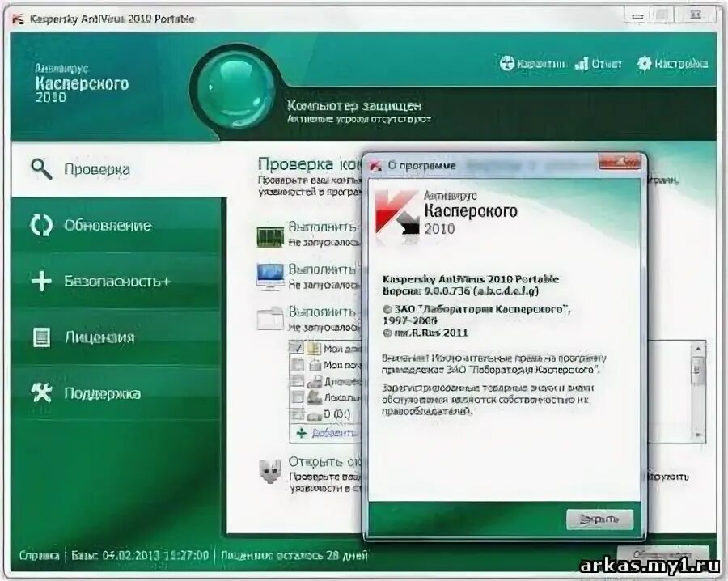Toggle the Локальный диск checkbox
This screenshot has height=581, width=728.
click(x=297, y=397)
